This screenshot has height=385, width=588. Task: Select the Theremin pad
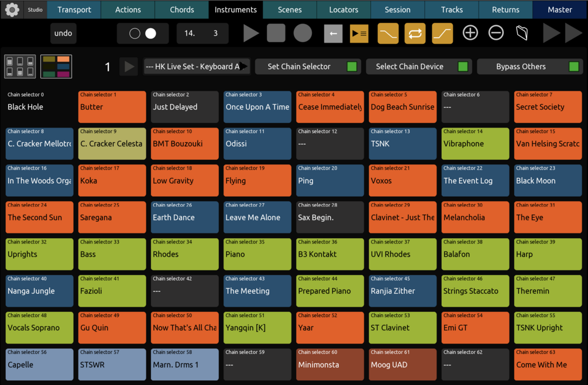click(x=548, y=291)
